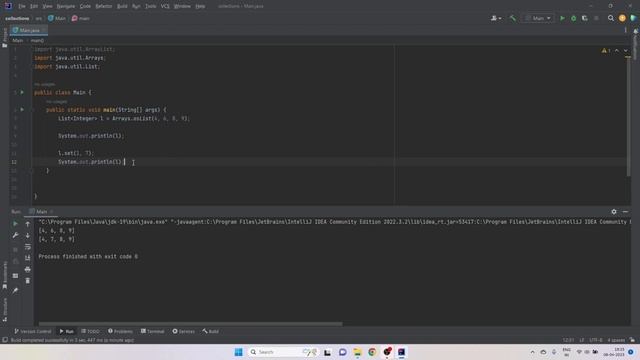Open the Tools menu
640x360 pixels.
click(x=151, y=6)
